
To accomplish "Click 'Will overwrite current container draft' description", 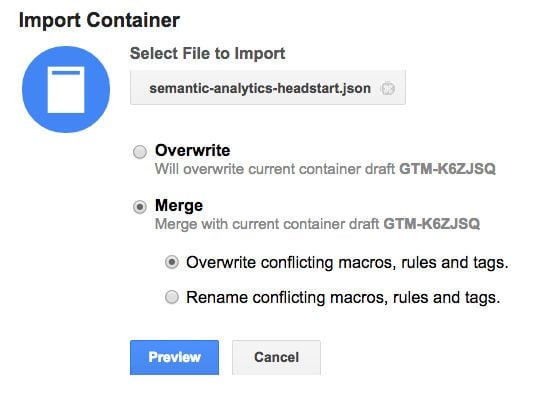I will tap(275, 169).
